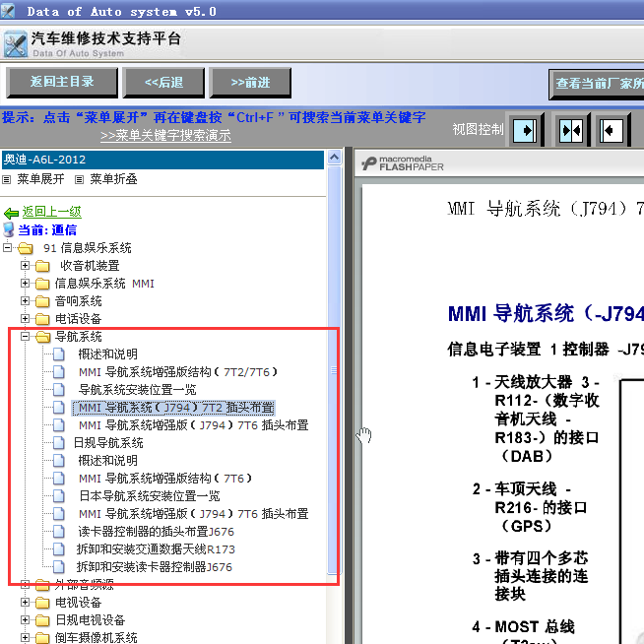Open MMI 导航系统增强版结构(7T2/7T6)

pos(178,372)
